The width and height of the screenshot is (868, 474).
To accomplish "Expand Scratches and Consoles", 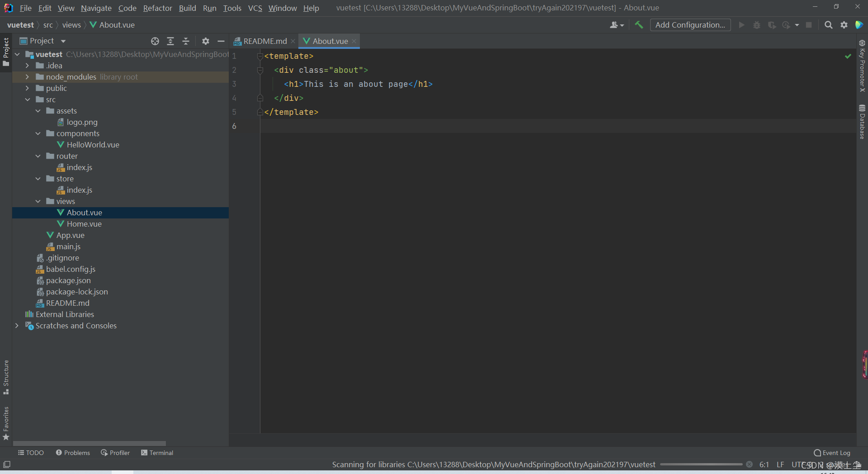I will (x=17, y=326).
